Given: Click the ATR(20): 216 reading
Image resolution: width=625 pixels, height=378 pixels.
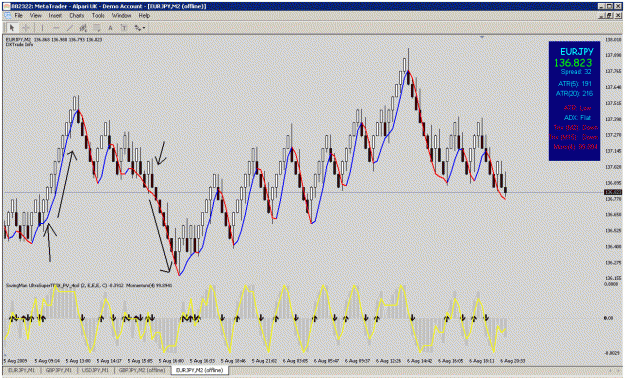Looking at the screenshot, I should (x=574, y=94).
